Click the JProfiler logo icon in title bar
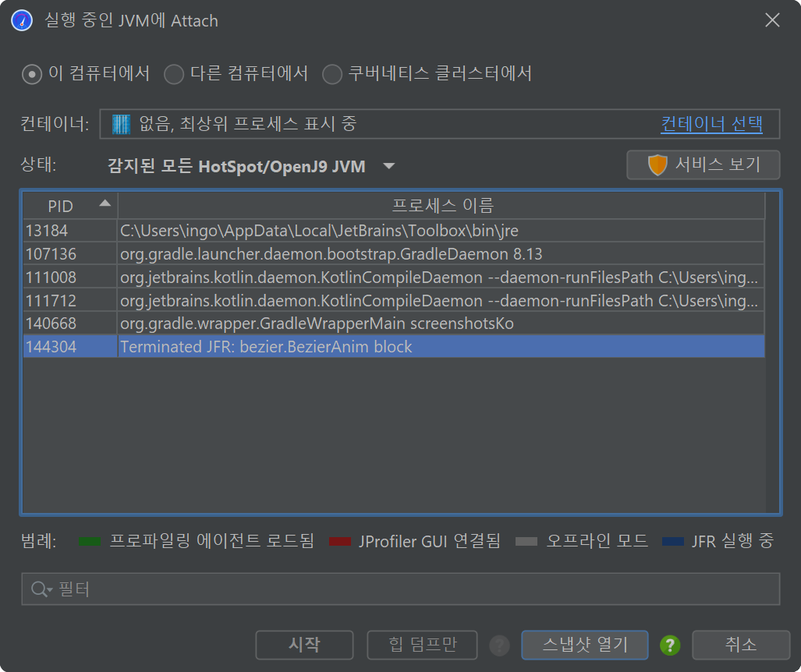 coord(22,20)
